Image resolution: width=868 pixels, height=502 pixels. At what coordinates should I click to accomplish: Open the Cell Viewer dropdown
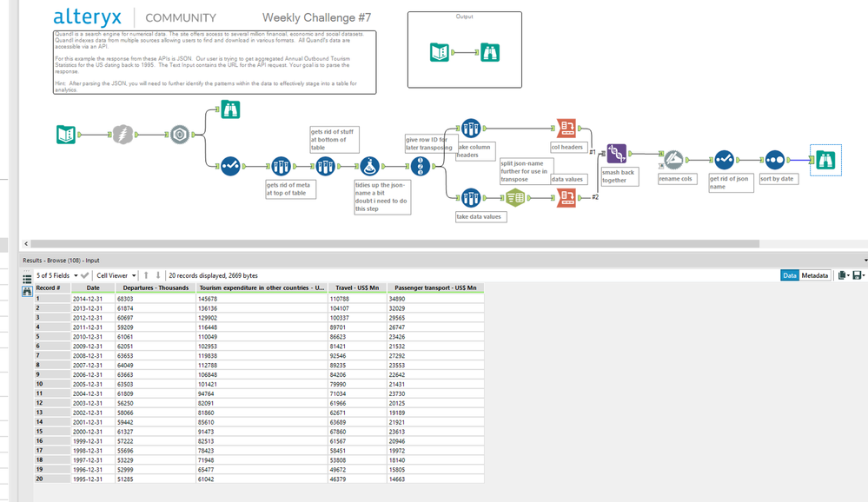tap(116, 275)
